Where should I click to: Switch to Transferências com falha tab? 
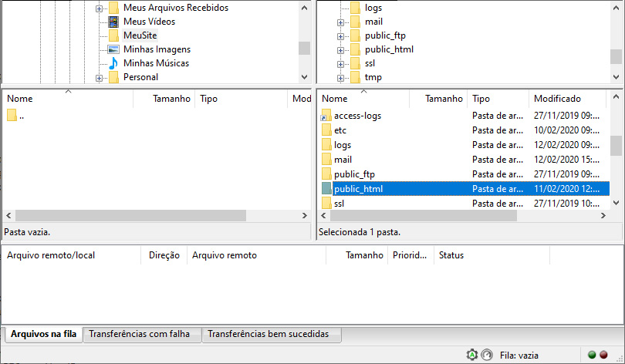click(x=141, y=334)
